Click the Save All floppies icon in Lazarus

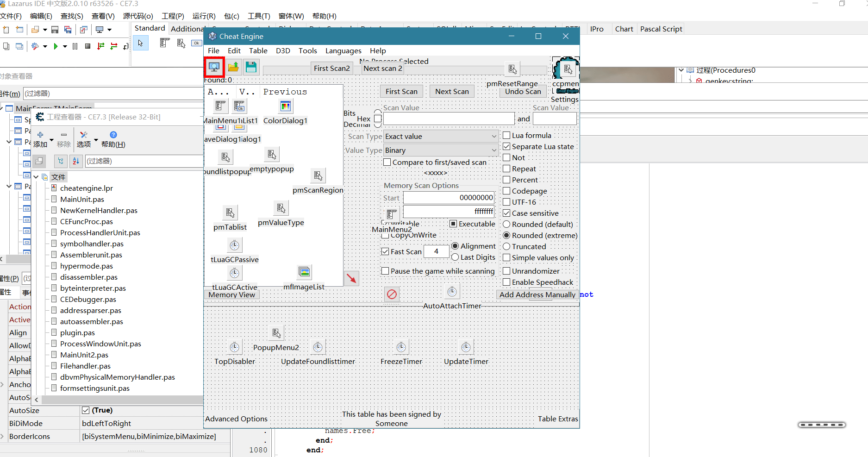[x=68, y=30]
